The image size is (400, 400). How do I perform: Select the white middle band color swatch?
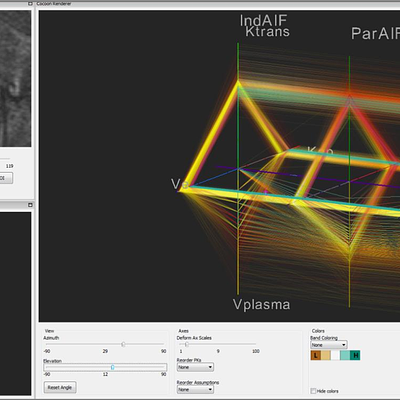335,355
